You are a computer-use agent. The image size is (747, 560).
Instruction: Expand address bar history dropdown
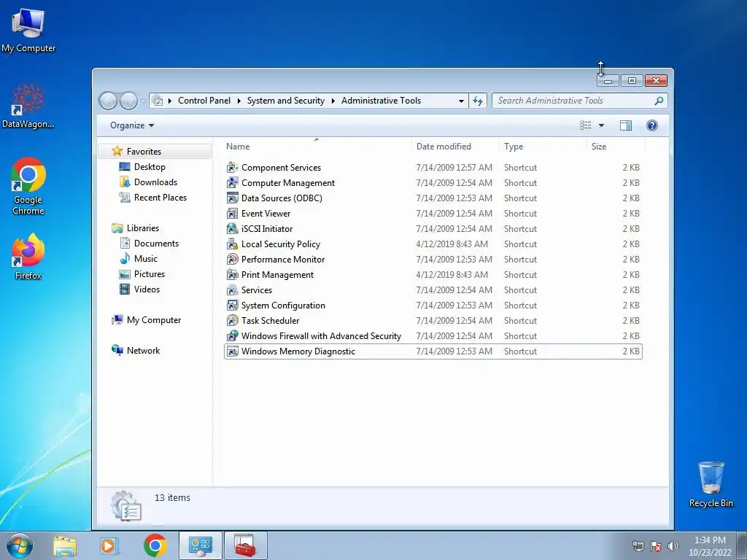pyautogui.click(x=461, y=101)
